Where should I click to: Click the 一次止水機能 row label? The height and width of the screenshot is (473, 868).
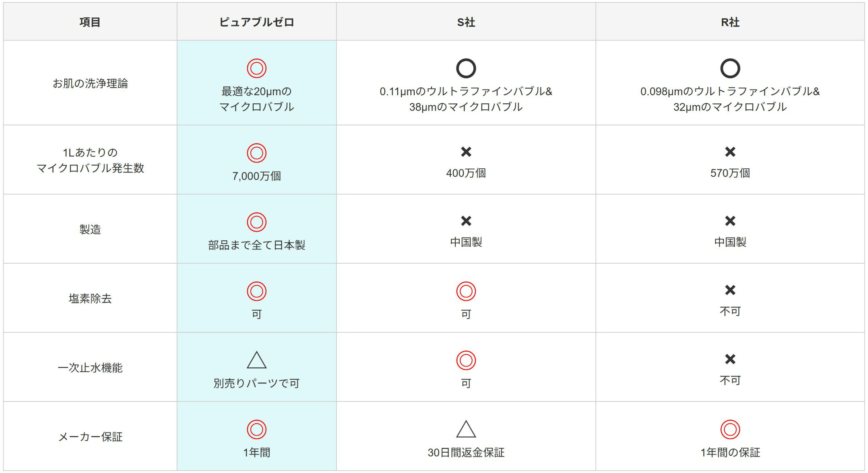pos(90,368)
